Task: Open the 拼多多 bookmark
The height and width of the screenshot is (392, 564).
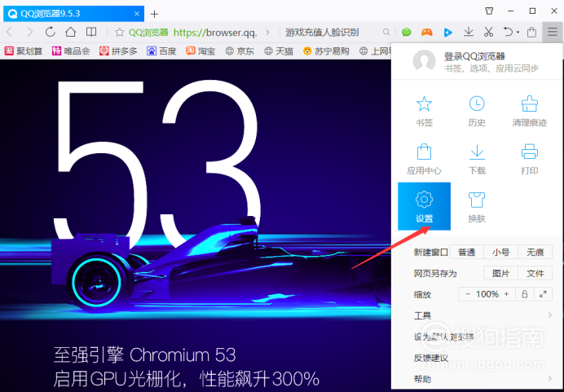Action: 119,51
